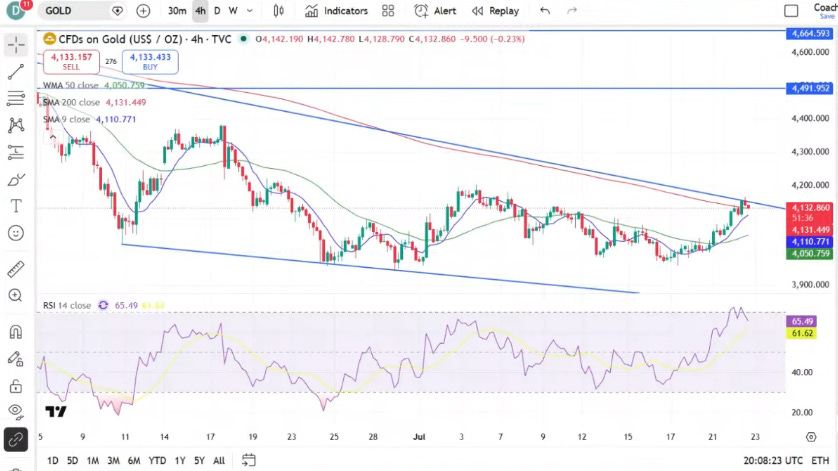Image resolution: width=838 pixels, height=471 pixels.
Task: Change chart type with candles icon
Action: point(278,11)
